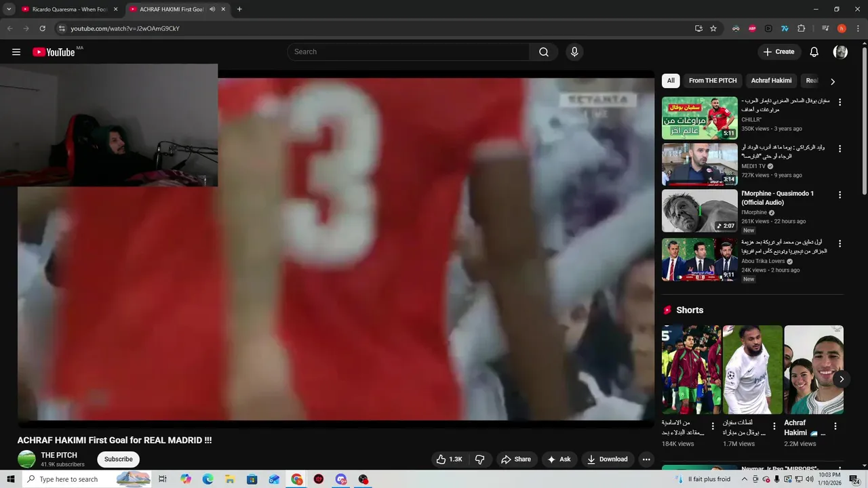Click the Create button
Viewport: 868px width, 488px height.
click(x=778, y=52)
